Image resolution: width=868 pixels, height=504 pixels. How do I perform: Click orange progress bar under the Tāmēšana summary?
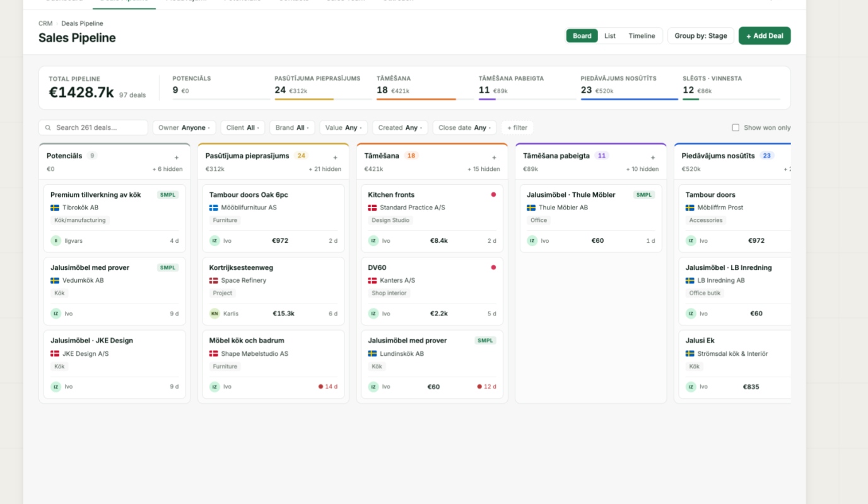coord(416,99)
